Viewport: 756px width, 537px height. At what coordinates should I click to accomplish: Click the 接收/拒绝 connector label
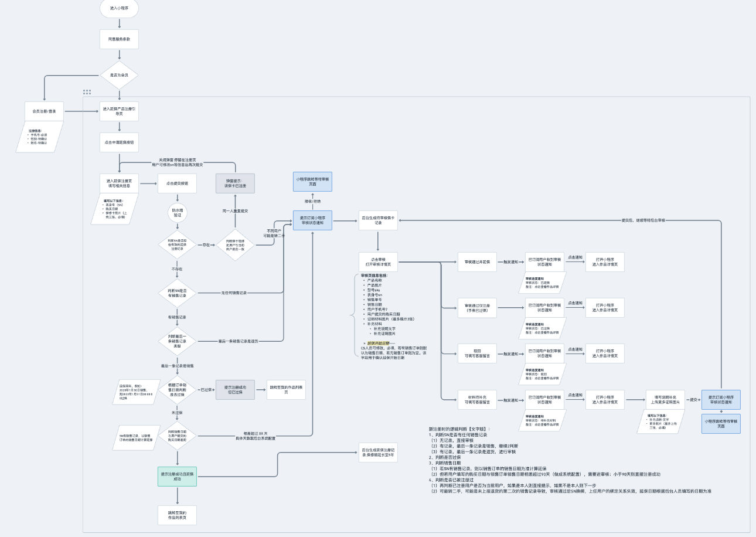(313, 200)
